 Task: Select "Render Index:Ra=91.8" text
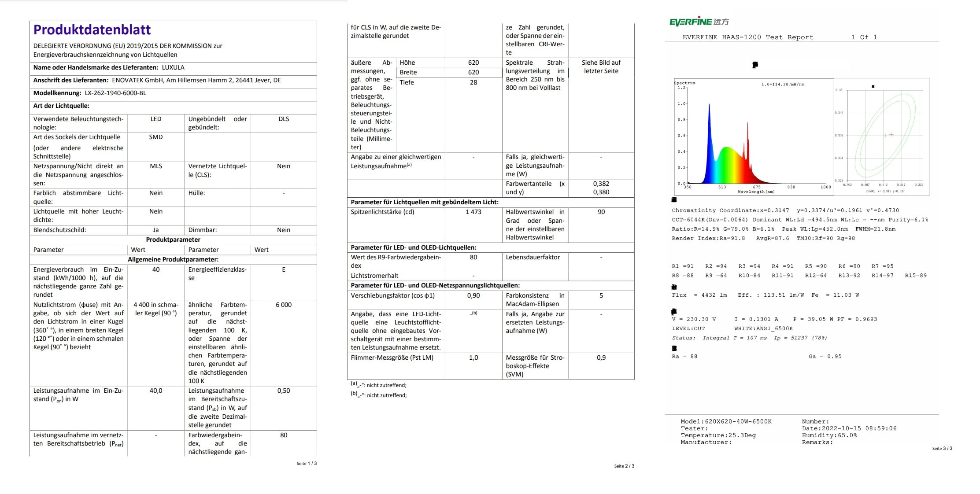click(709, 239)
